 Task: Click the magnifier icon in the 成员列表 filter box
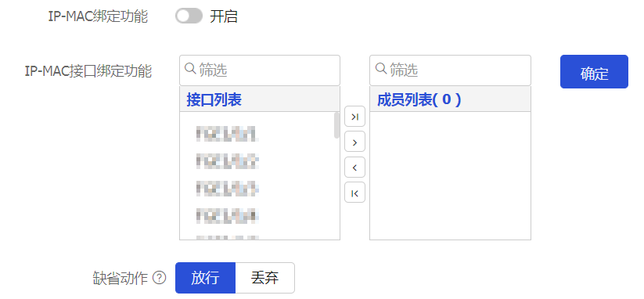pyautogui.click(x=381, y=69)
